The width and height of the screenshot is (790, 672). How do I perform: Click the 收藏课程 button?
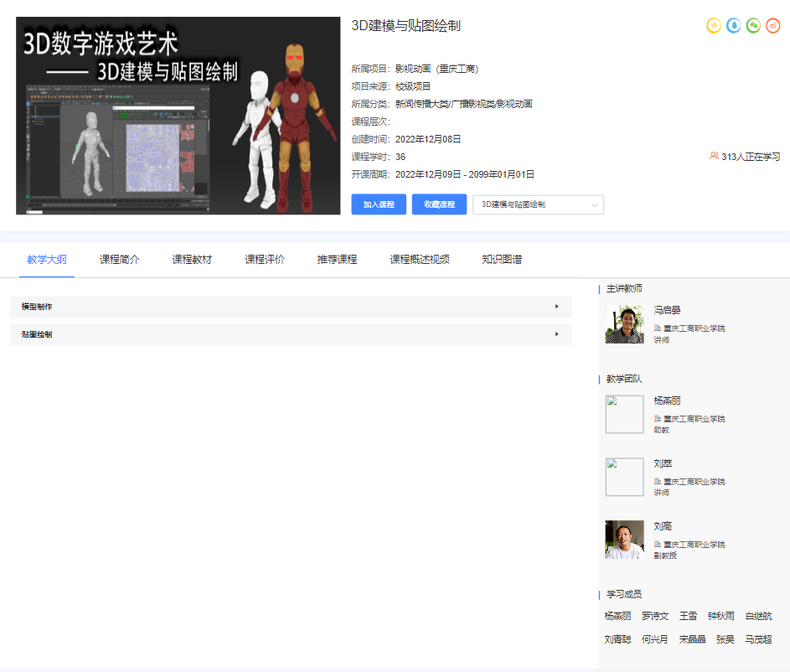(x=439, y=204)
